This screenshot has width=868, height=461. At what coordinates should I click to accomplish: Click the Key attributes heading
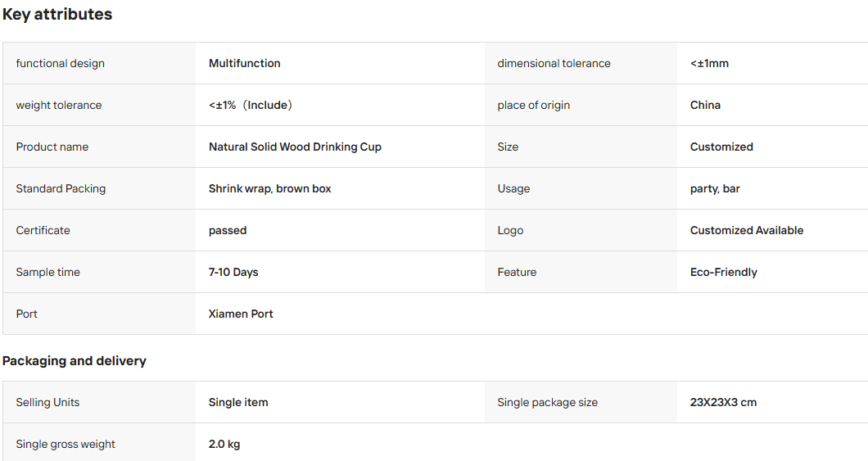coord(57,15)
